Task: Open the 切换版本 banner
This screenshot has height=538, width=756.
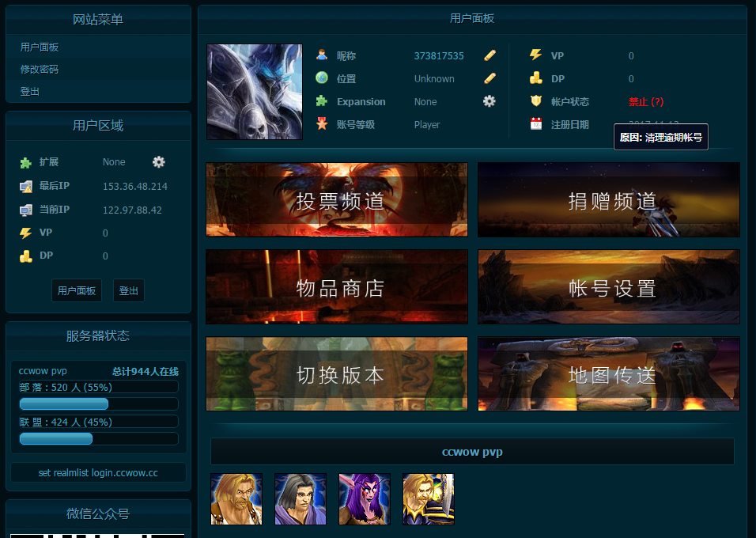Action: 337,374
